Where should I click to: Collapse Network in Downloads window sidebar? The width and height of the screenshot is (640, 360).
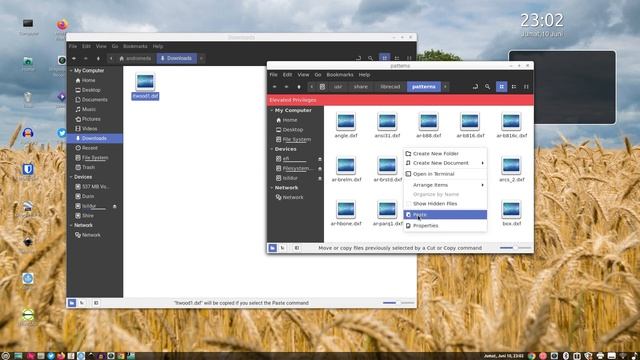coord(71,225)
